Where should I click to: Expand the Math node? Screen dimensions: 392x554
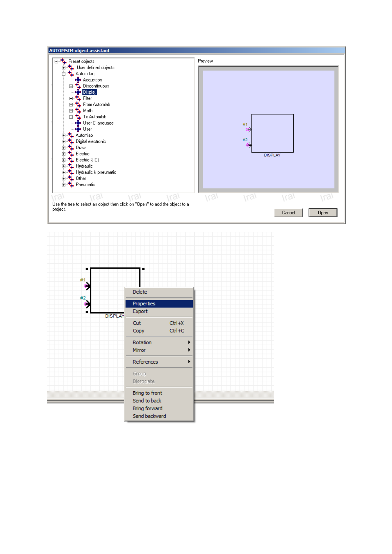tap(71, 111)
